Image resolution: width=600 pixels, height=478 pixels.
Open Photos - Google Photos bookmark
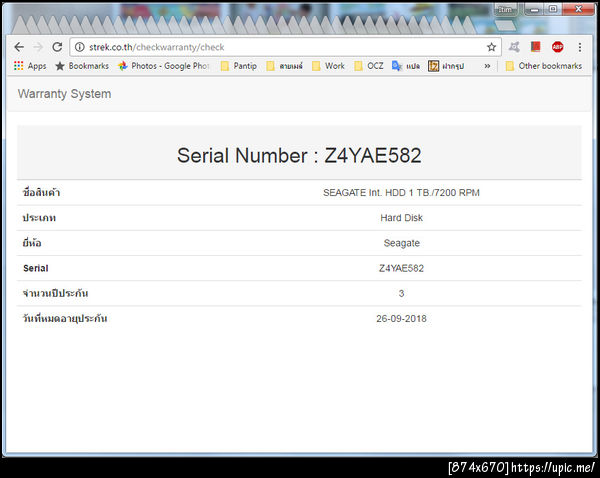pos(163,66)
